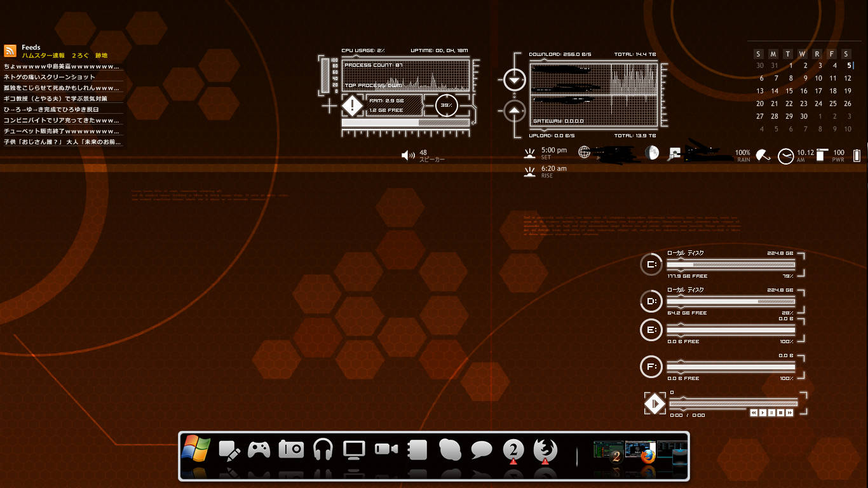Open the notebook icon in the dock
The image size is (868, 488).
click(x=417, y=449)
